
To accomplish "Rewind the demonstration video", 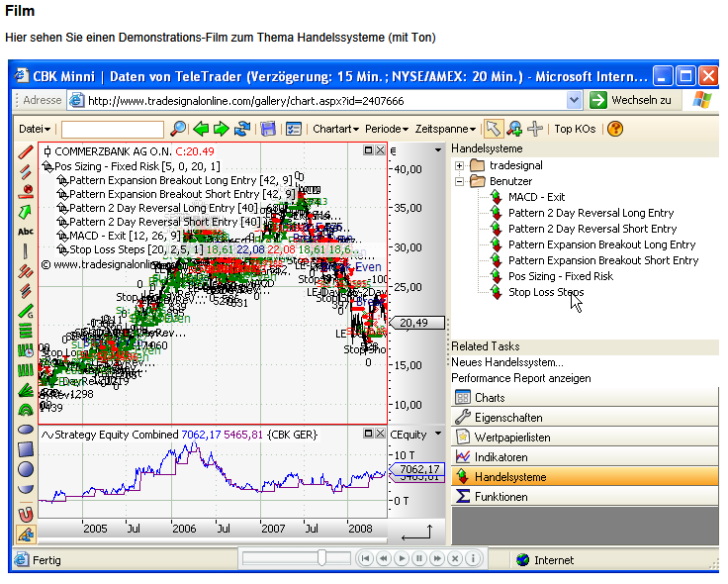I will (x=384, y=558).
